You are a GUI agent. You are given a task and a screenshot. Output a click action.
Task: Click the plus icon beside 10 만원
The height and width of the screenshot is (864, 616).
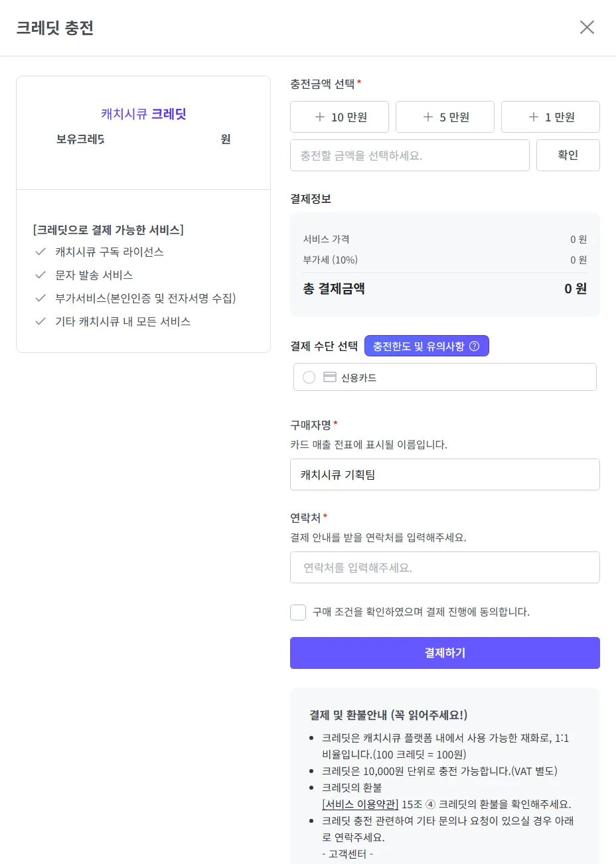pos(320,117)
